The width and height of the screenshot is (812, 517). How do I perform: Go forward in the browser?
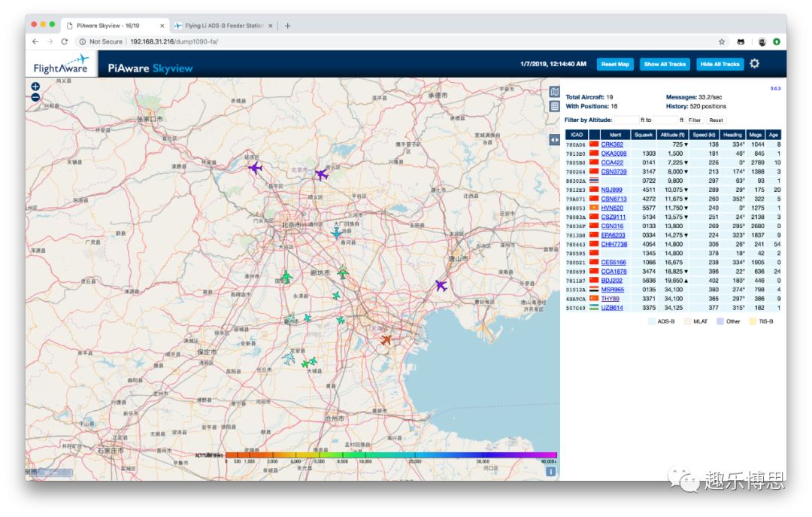coord(50,41)
